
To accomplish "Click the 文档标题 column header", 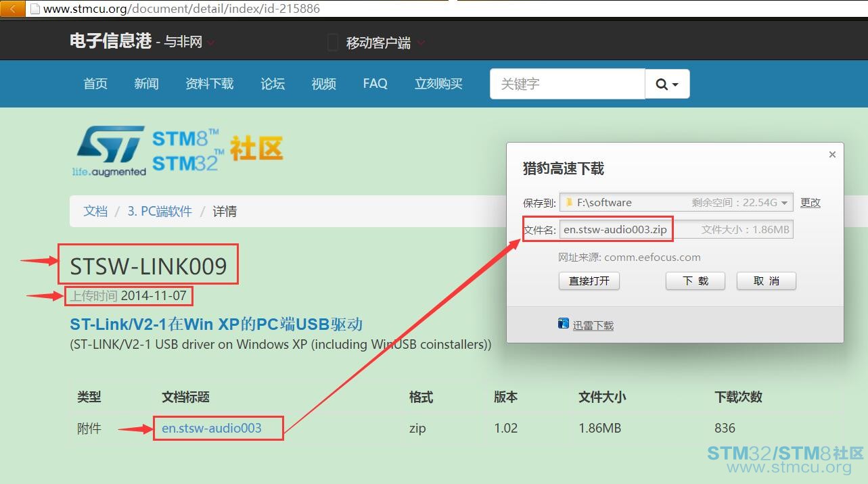I will (186, 397).
